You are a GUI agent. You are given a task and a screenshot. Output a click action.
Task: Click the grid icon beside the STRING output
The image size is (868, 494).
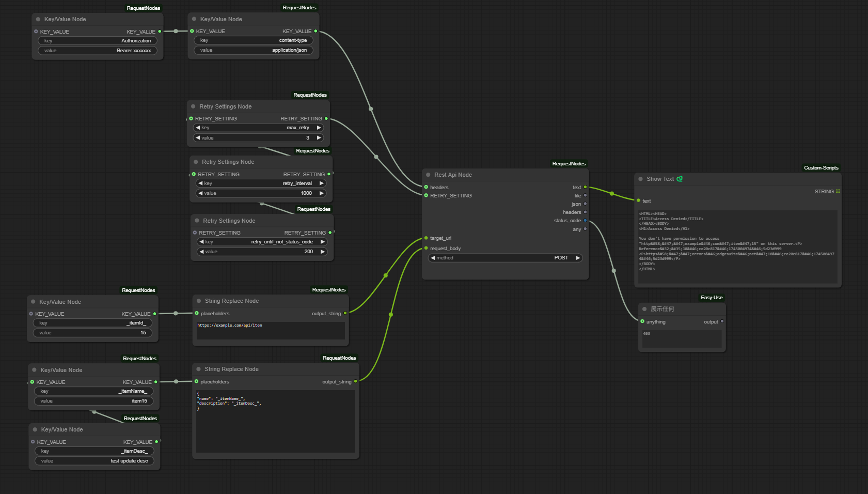[x=838, y=191]
